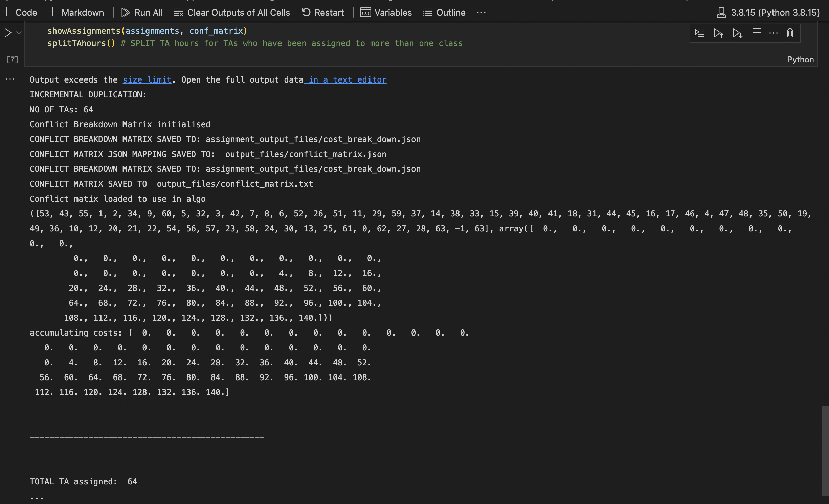829x504 pixels.
Task: Split the cell using split icon
Action: pyautogui.click(x=757, y=33)
